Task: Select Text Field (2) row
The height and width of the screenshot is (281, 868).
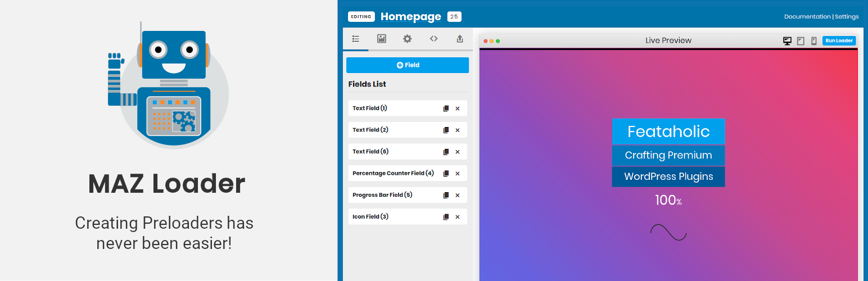Action: coord(408,130)
